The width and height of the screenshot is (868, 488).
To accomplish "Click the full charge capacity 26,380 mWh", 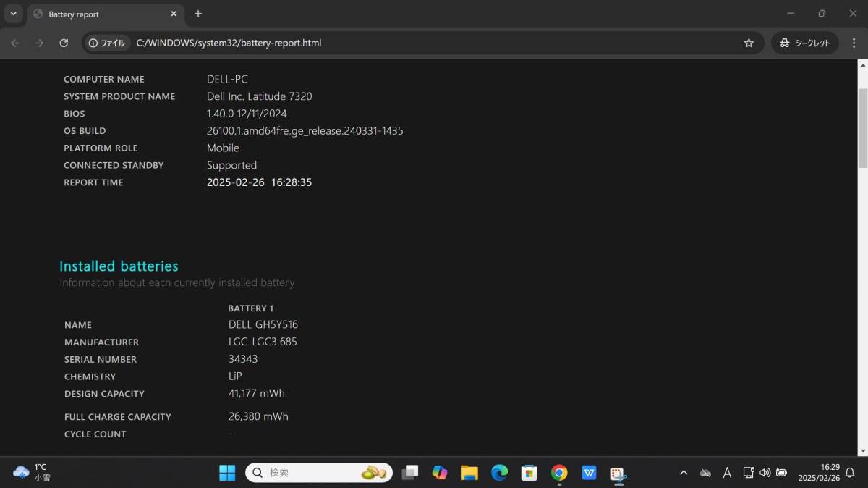I will [258, 416].
